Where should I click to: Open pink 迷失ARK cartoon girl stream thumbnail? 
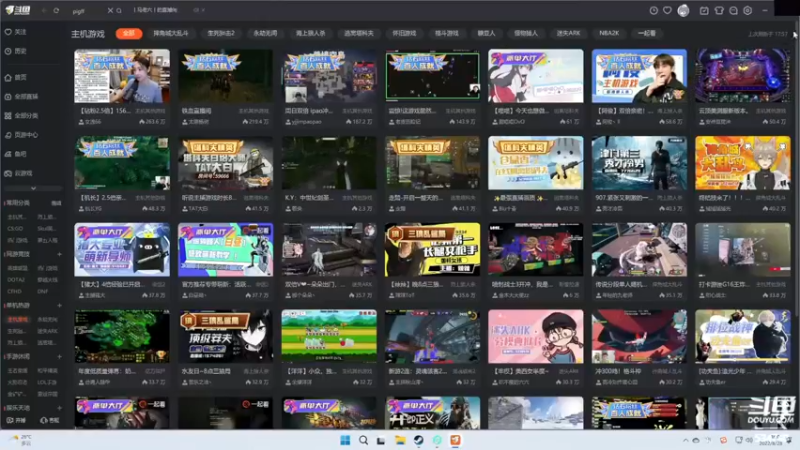coord(536,336)
